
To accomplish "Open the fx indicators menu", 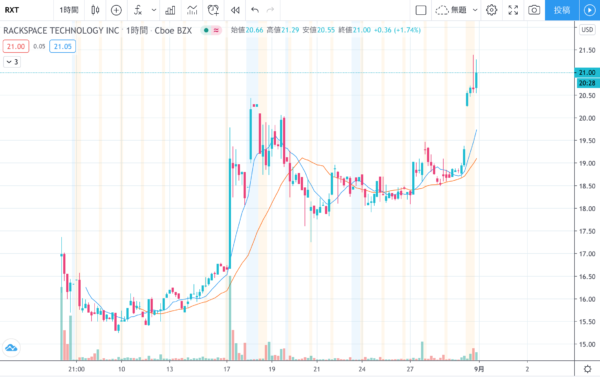I will (x=138, y=10).
